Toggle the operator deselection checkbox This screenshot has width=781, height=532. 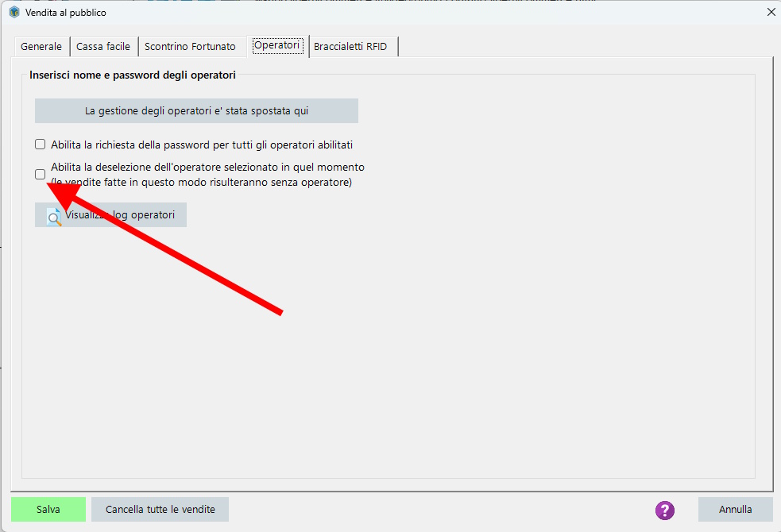[x=40, y=175]
